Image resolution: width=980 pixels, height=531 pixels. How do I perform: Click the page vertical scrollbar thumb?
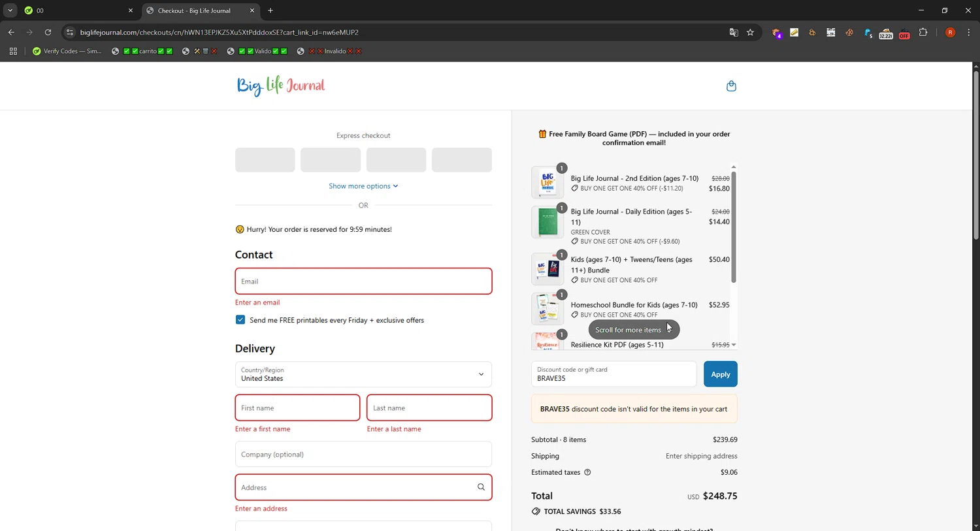click(976, 155)
